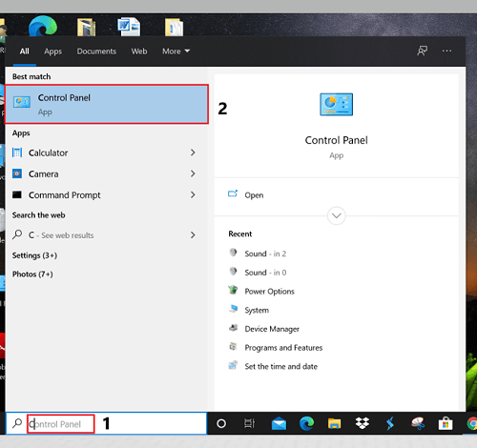Click the Edge desktop shortcut icon
Screen dimensions: 477x448
coord(43,26)
